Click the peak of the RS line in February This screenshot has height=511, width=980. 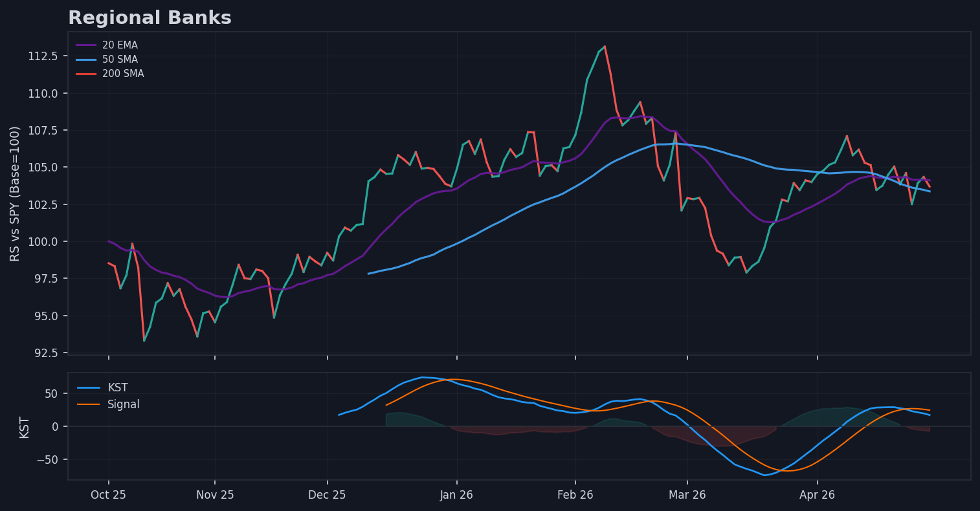(x=605, y=46)
